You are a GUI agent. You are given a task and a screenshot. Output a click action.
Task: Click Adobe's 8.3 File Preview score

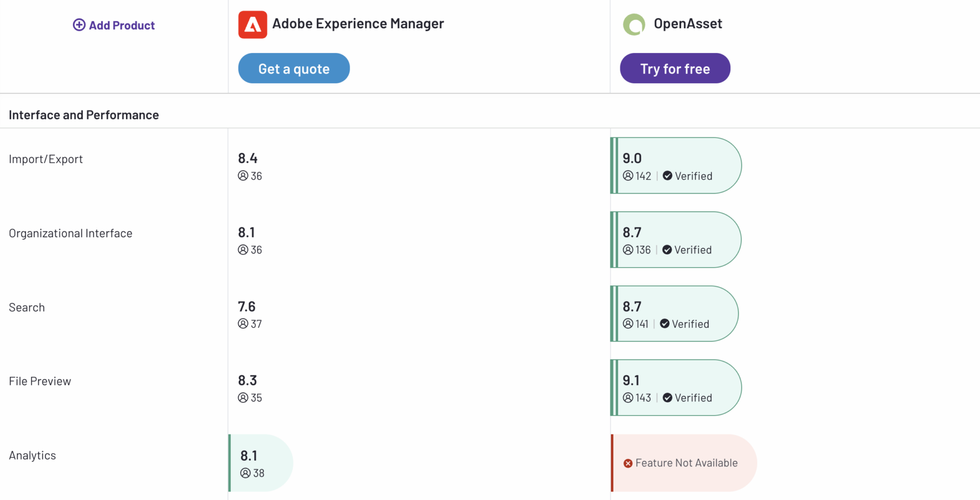tap(247, 380)
